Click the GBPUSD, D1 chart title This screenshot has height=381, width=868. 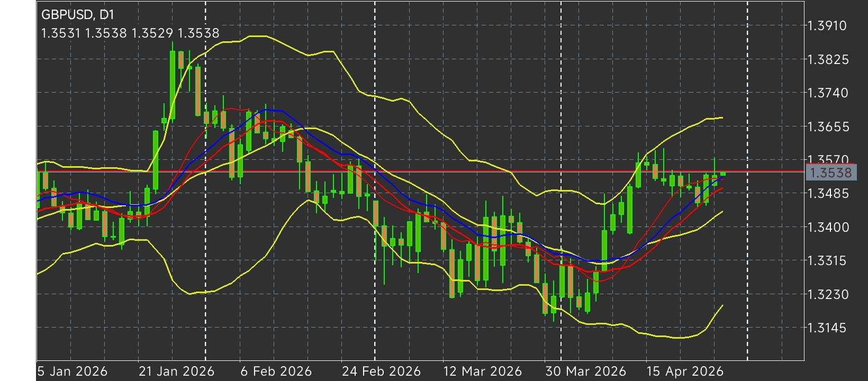[x=77, y=14]
